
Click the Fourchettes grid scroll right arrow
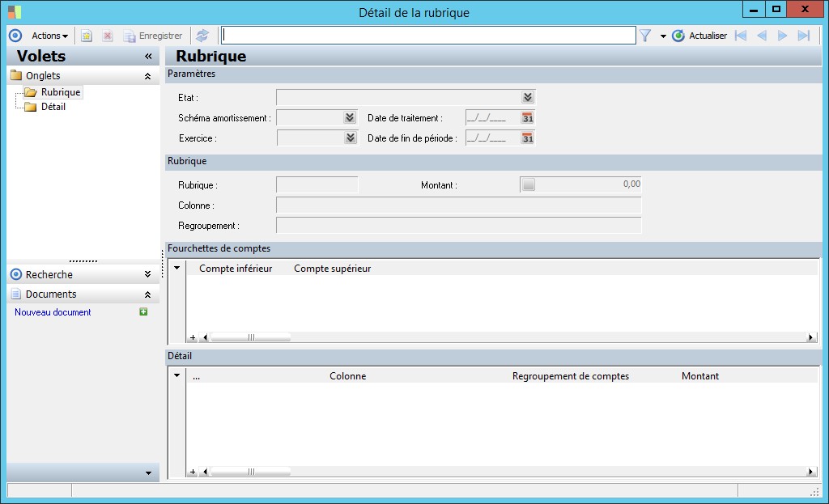coord(811,337)
